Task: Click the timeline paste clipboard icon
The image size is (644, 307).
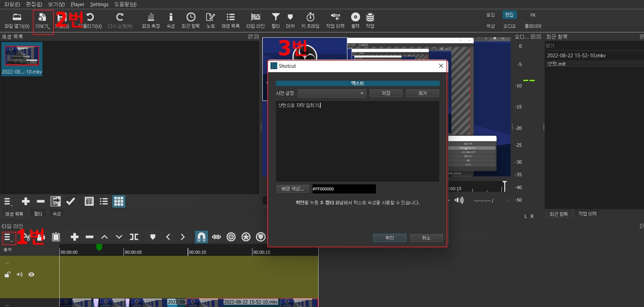Action: [56, 237]
